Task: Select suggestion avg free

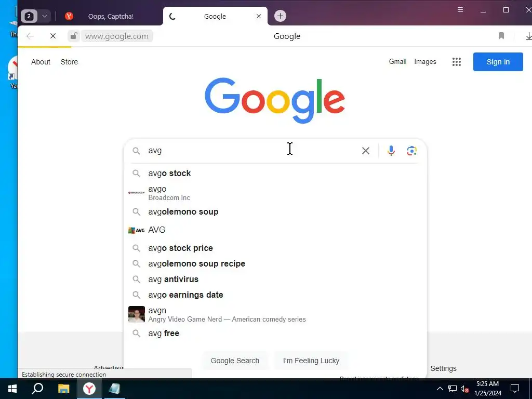Action: tap(275, 333)
